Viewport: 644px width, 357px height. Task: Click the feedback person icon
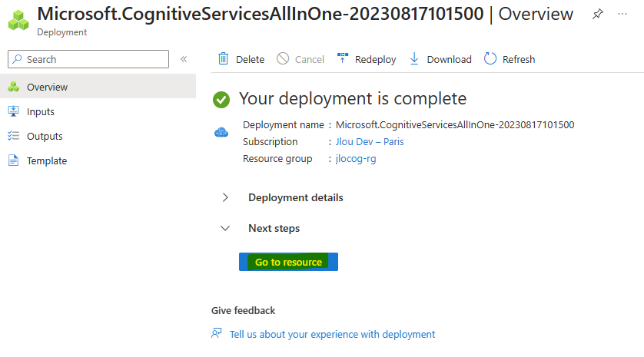217,332
